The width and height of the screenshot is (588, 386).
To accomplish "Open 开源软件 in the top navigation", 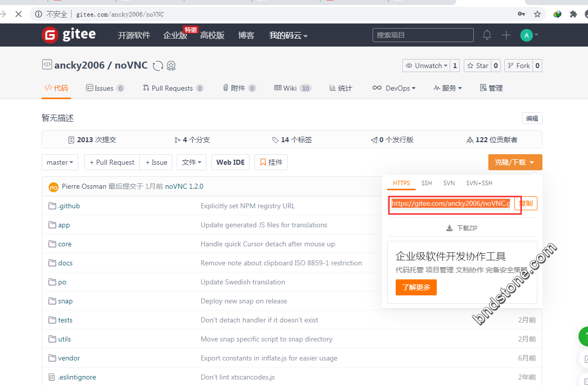I will (x=134, y=35).
